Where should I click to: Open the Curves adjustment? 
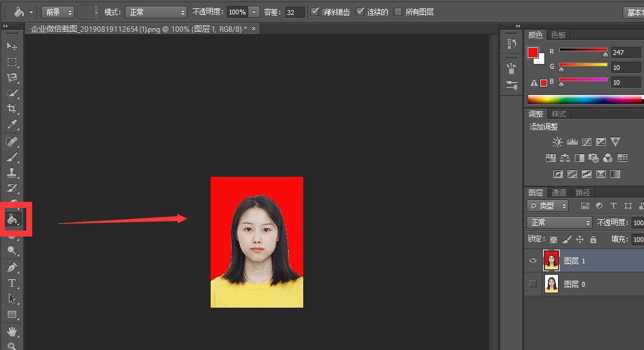click(587, 142)
